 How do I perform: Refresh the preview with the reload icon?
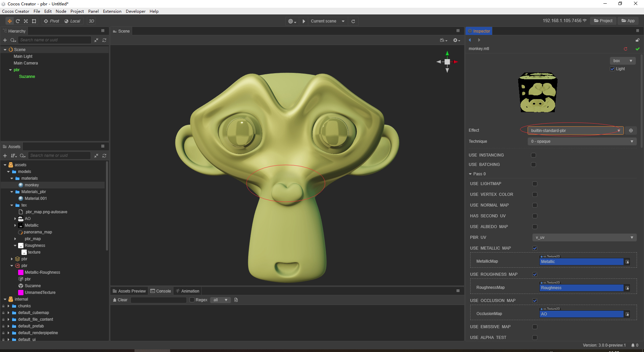[353, 21]
